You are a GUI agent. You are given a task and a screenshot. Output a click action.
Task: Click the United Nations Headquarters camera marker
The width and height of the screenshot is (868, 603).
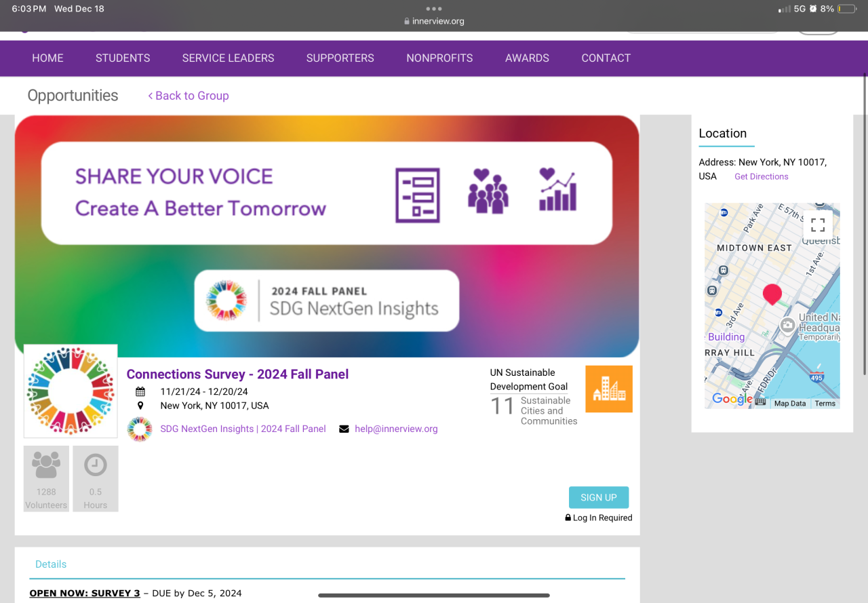[787, 326]
